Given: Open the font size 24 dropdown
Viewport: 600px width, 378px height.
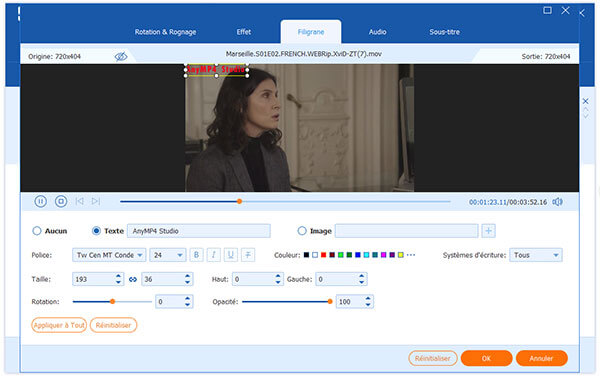Looking at the screenshot, I should 168,255.
